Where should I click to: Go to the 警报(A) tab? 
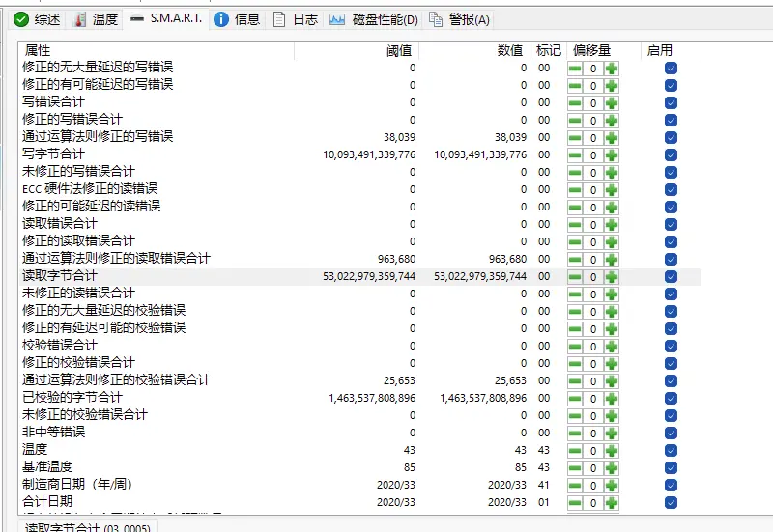coord(459,19)
